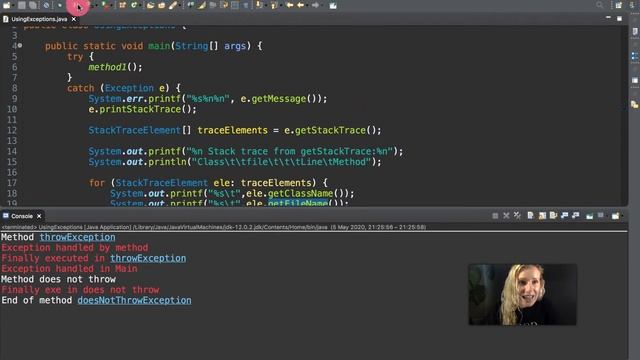Image resolution: width=640 pixels, height=360 pixels.
Task: Click 'e.printStackTrace();' on line 10
Action: coord(142,109)
